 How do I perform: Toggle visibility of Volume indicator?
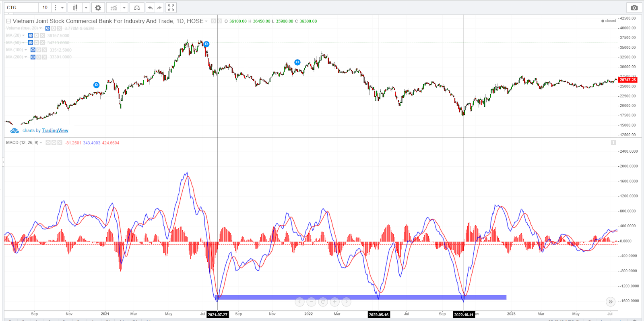pyautogui.click(x=47, y=28)
